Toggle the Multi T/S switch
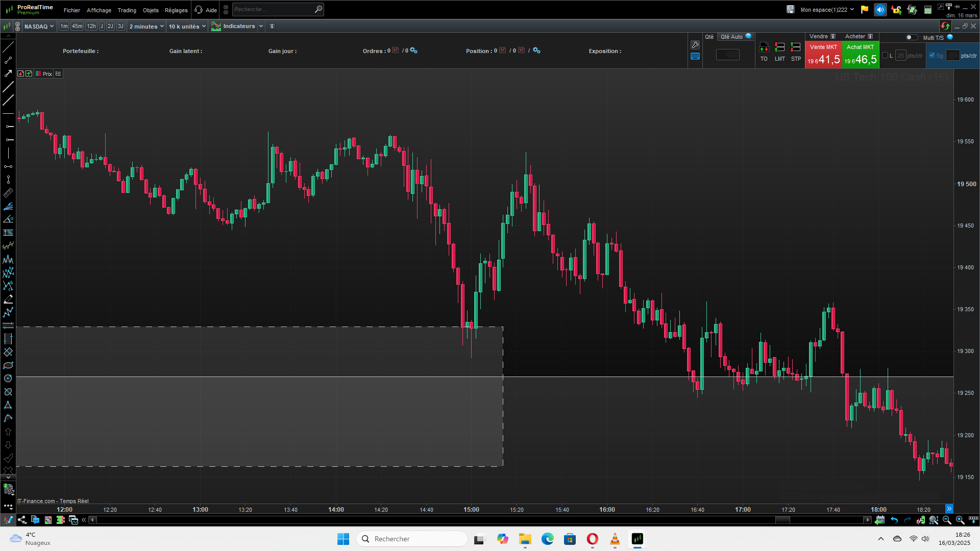Viewport: 980px width, 551px height. (x=911, y=37)
